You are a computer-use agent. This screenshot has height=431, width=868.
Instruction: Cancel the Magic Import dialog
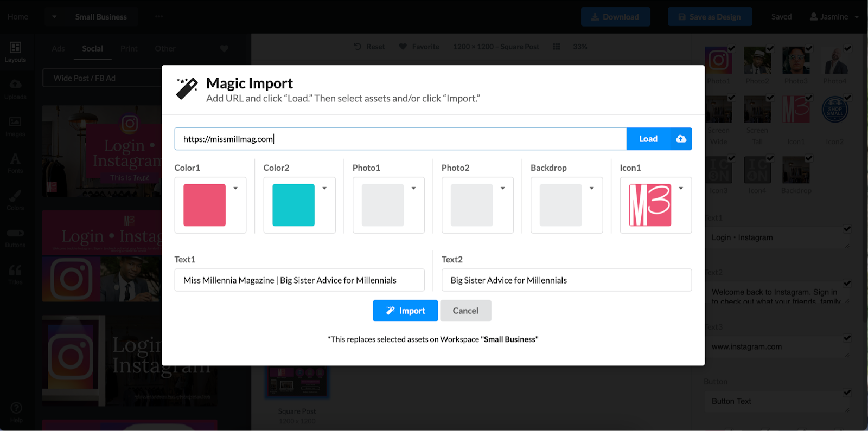coord(465,311)
